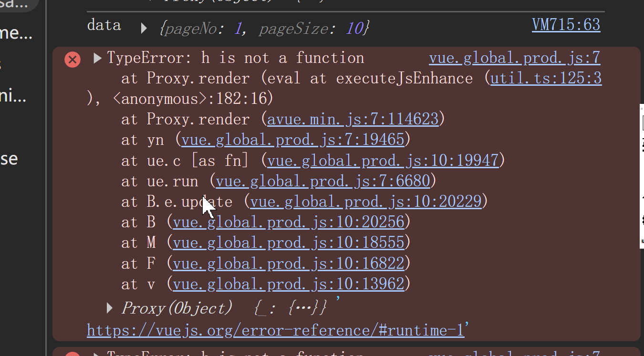The image size is (644, 356).
Task: Open the vue.global.prod.js:10:13962 link
Action: (x=288, y=285)
